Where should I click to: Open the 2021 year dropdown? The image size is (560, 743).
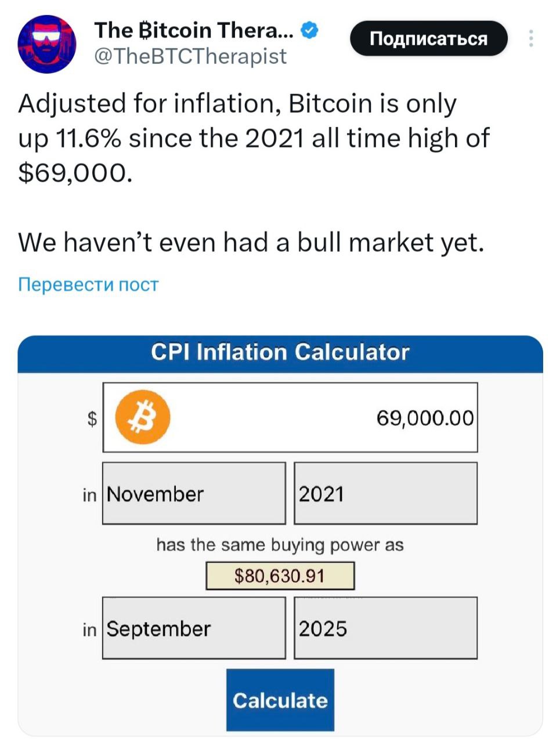click(x=386, y=494)
